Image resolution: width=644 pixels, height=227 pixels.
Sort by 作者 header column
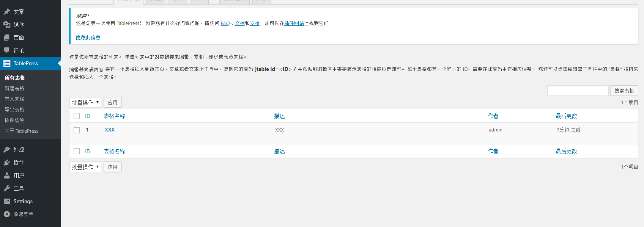pos(493,116)
